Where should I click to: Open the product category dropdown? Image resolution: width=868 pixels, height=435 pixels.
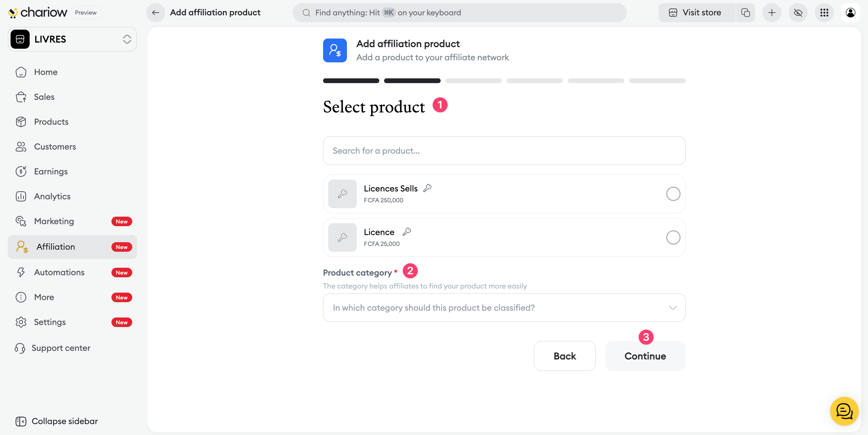click(x=504, y=308)
